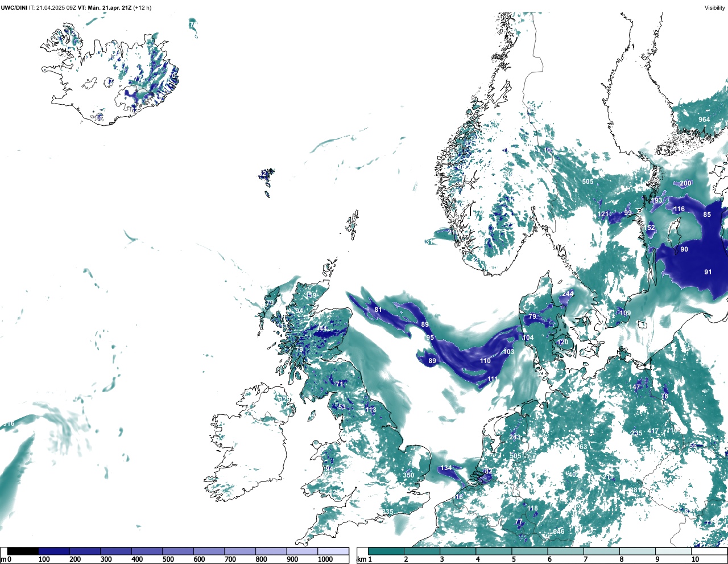Click the '104' value near Jutland coast
Screen dimensions: 728x564
click(528, 337)
